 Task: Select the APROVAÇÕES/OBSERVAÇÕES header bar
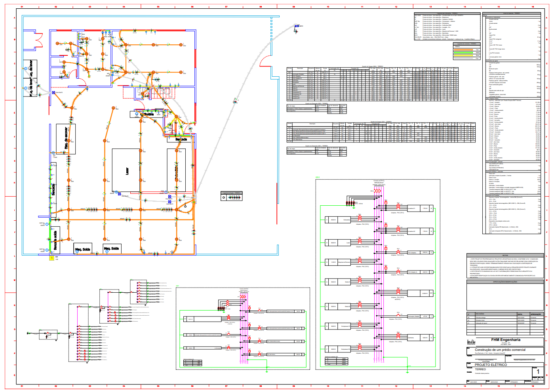tap(505, 282)
